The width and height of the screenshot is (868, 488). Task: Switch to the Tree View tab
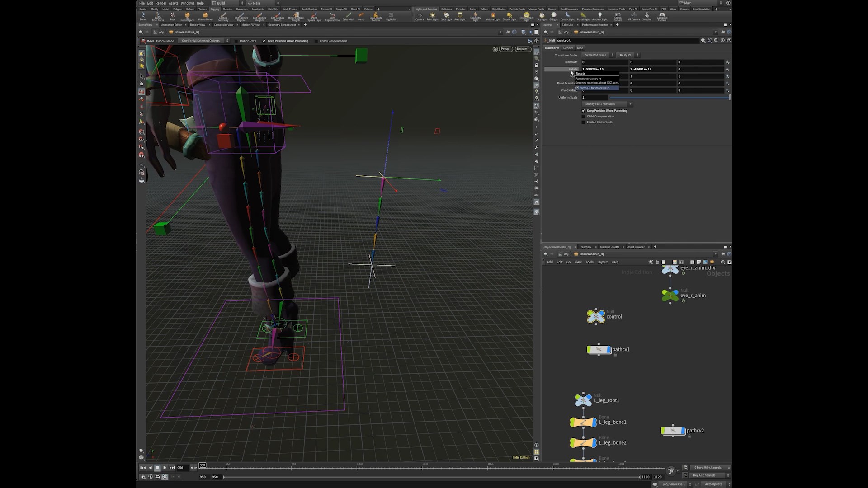click(585, 247)
